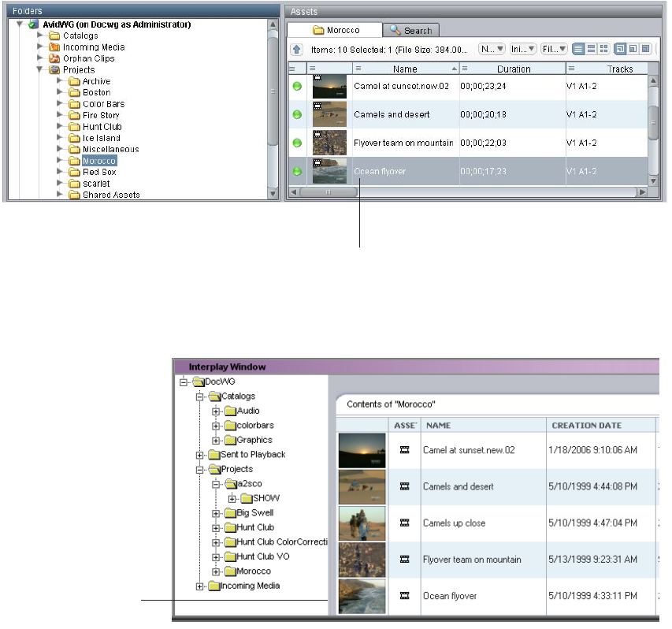
Task: Open the 'Fil...' dropdown in the Assets toolbar
Action: tap(554, 49)
